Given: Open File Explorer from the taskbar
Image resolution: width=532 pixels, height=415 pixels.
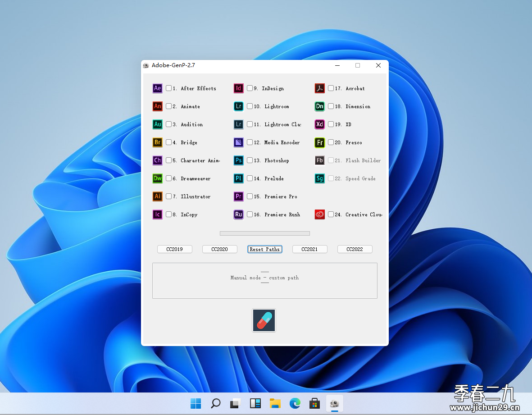Looking at the screenshot, I should point(275,403).
